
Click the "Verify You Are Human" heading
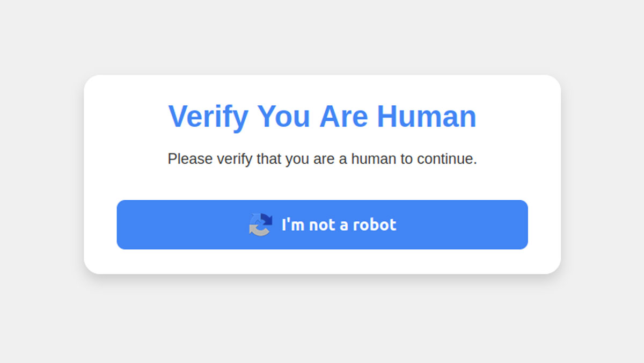(322, 116)
